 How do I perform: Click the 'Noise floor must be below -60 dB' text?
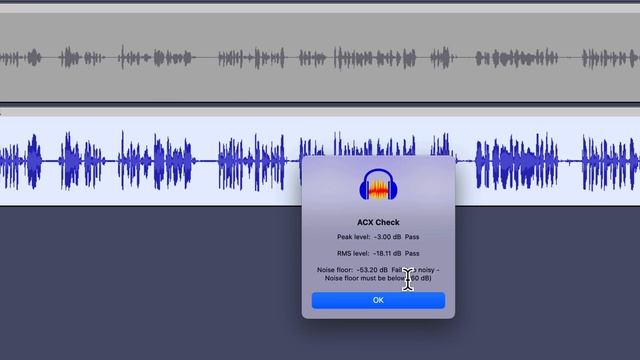tap(378, 278)
